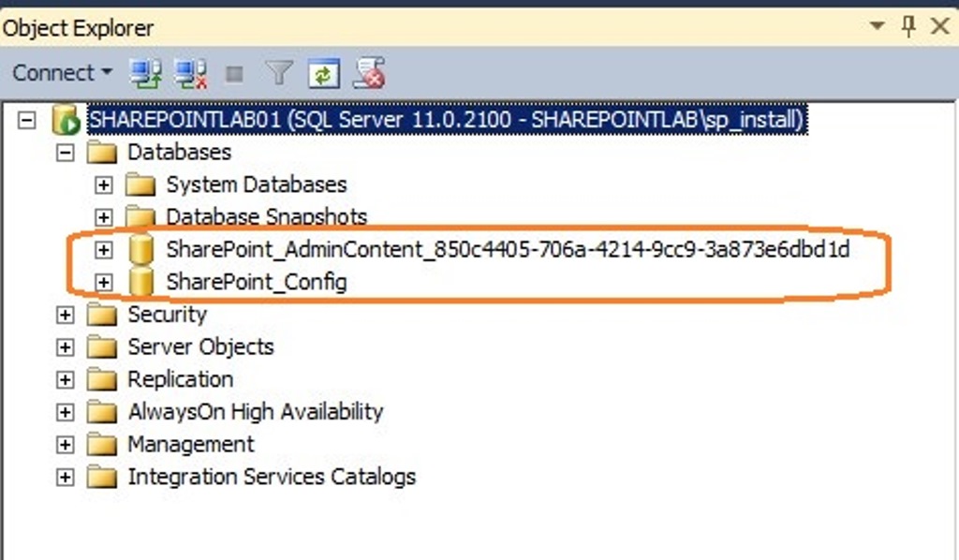Click the SHAREPOINTLAB01 server icon
The height and width of the screenshot is (560, 959).
[66, 121]
